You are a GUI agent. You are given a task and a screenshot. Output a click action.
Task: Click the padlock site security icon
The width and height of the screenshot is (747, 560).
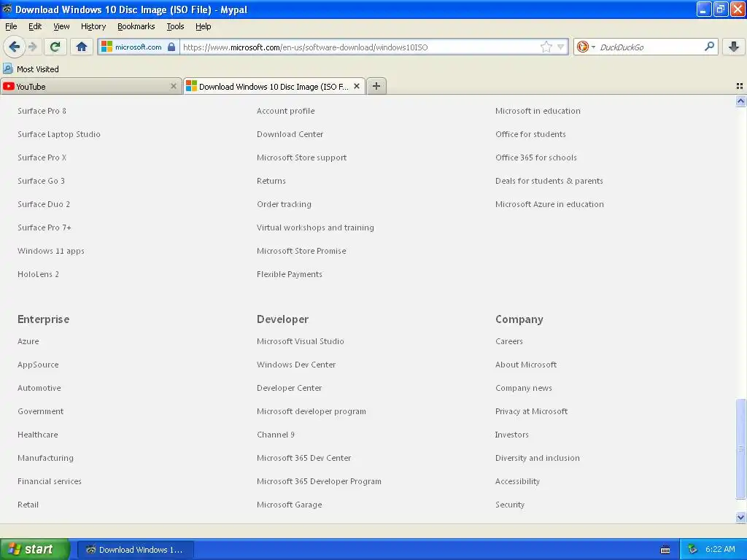coord(171,47)
